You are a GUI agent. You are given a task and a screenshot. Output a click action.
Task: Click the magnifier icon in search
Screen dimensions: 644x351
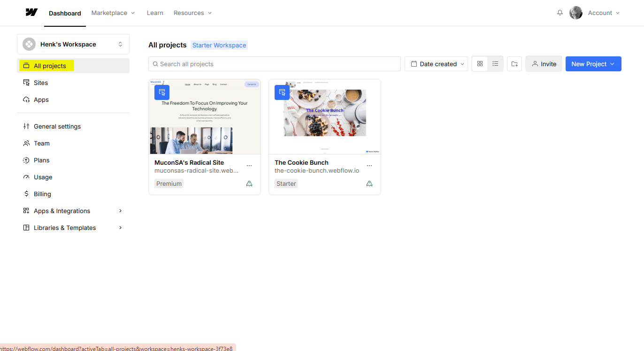pos(155,64)
